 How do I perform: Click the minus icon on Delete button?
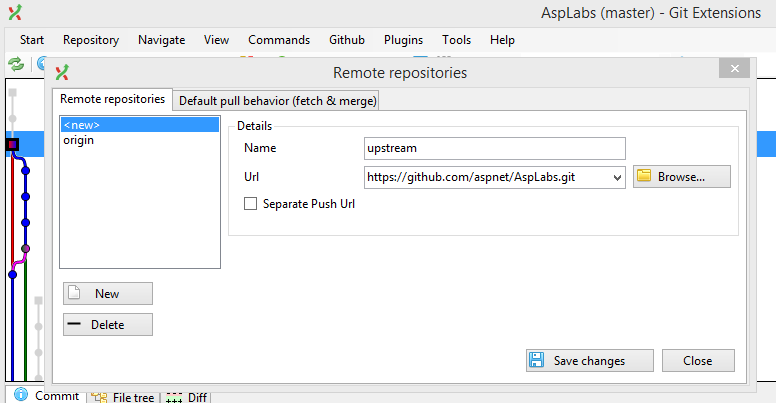(x=74, y=324)
